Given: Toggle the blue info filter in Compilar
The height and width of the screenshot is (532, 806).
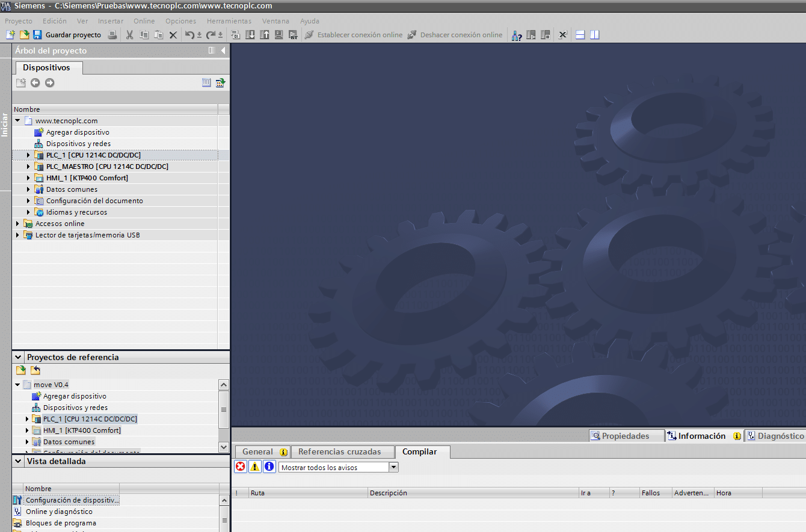Looking at the screenshot, I should point(269,466).
